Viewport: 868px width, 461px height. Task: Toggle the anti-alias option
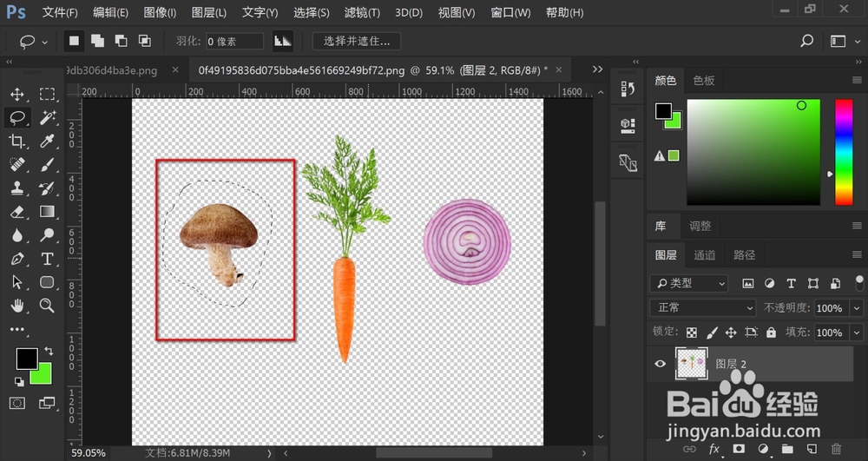(x=283, y=41)
